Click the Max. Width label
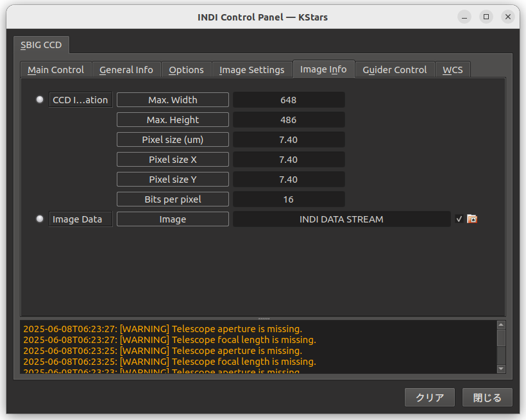The image size is (526, 420). (x=173, y=100)
